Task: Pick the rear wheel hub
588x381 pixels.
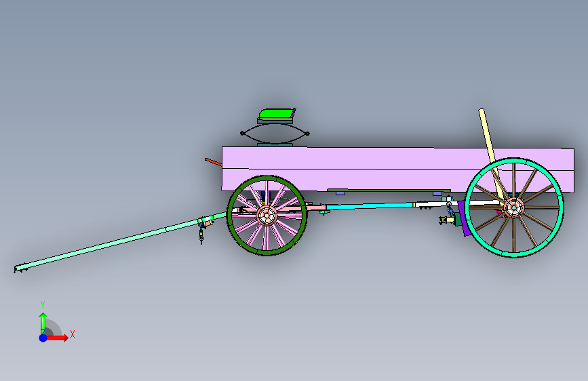Action: [514, 207]
